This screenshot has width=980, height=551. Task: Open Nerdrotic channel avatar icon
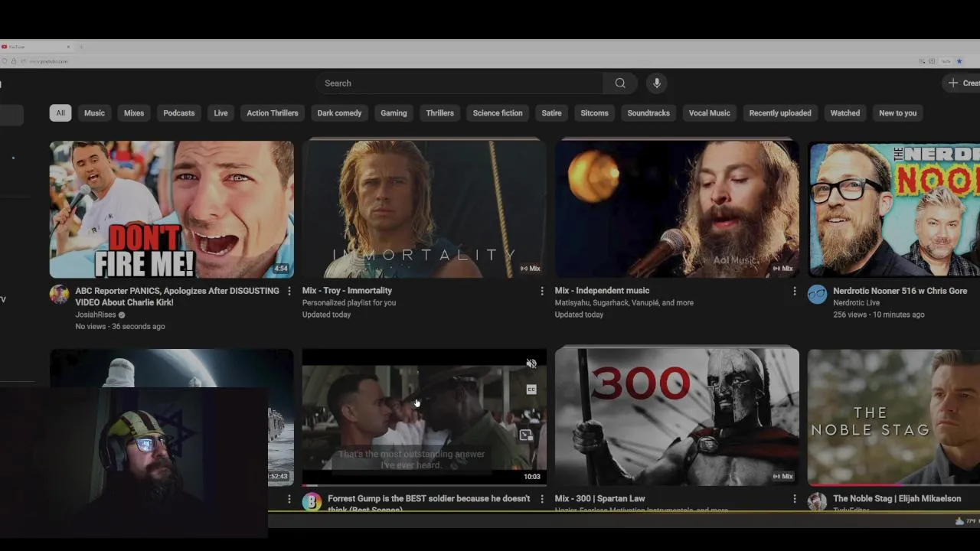817,295
